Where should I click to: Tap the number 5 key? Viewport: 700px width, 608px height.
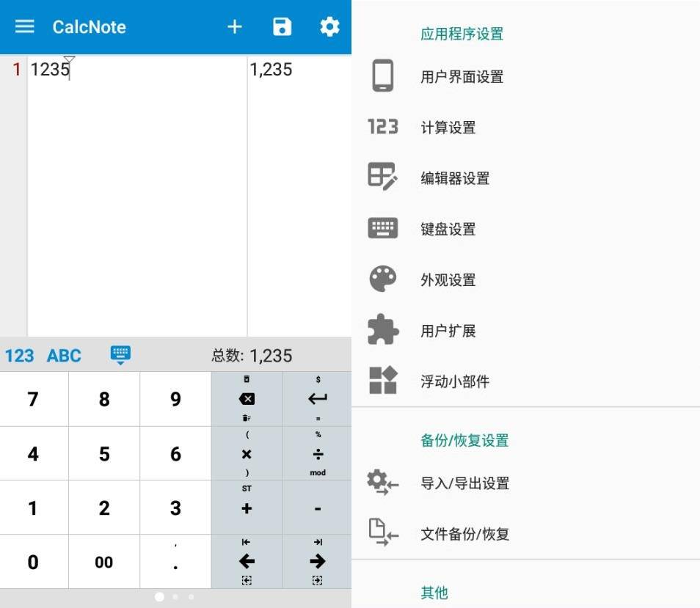(x=104, y=454)
